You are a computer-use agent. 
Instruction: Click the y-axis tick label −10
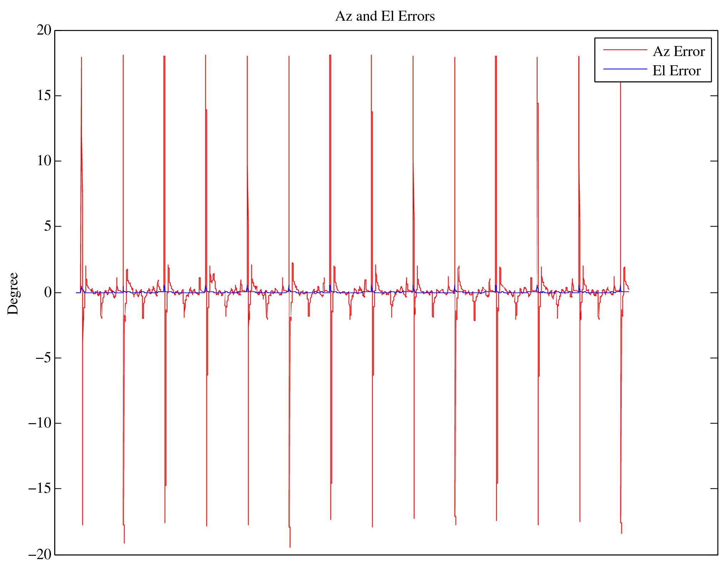coord(40,423)
